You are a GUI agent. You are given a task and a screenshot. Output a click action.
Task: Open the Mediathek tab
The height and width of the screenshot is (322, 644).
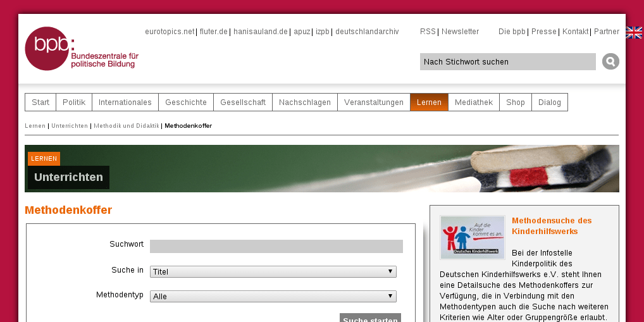tap(474, 102)
